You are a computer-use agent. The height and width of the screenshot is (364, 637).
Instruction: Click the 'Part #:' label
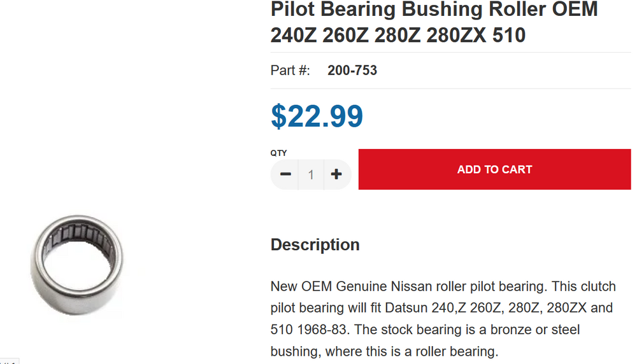(290, 70)
